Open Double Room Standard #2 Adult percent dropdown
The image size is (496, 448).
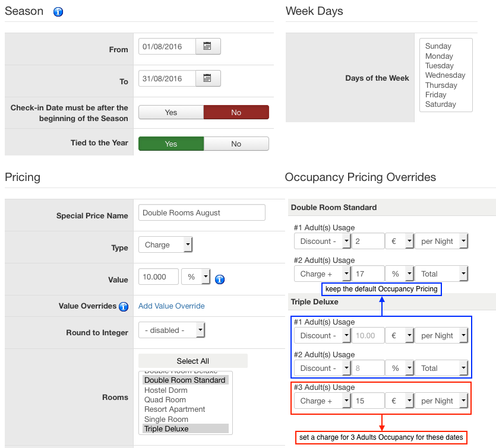399,274
